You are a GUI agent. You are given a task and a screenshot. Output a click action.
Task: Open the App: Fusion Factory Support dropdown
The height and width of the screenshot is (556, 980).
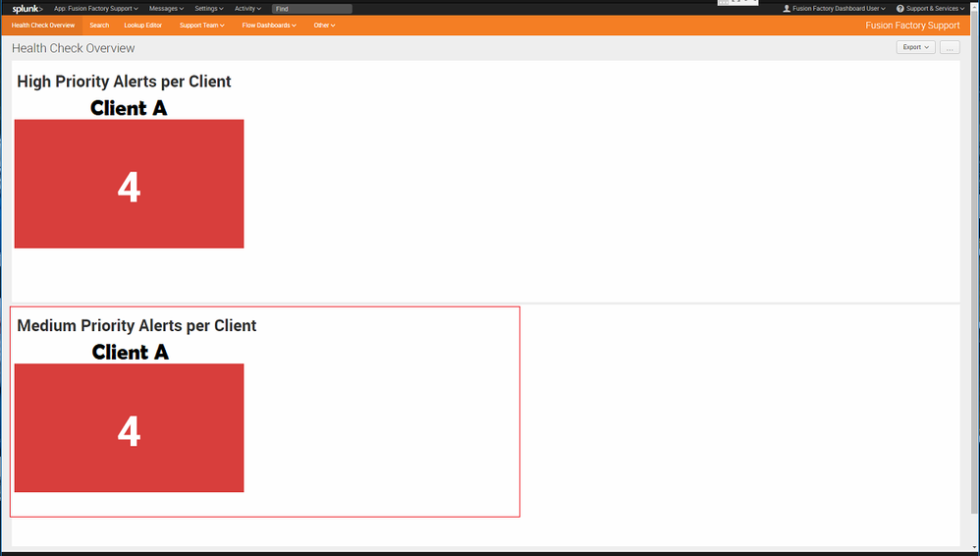tap(95, 8)
